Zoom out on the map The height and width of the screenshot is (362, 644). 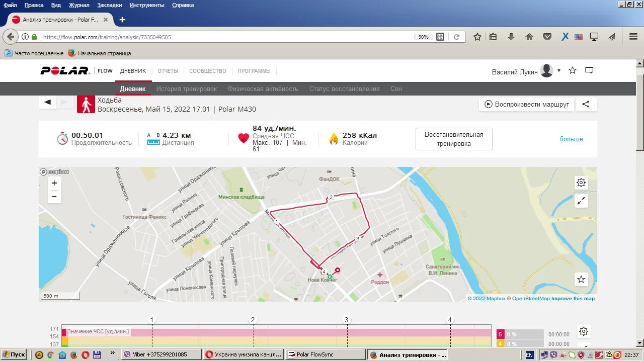(54, 197)
